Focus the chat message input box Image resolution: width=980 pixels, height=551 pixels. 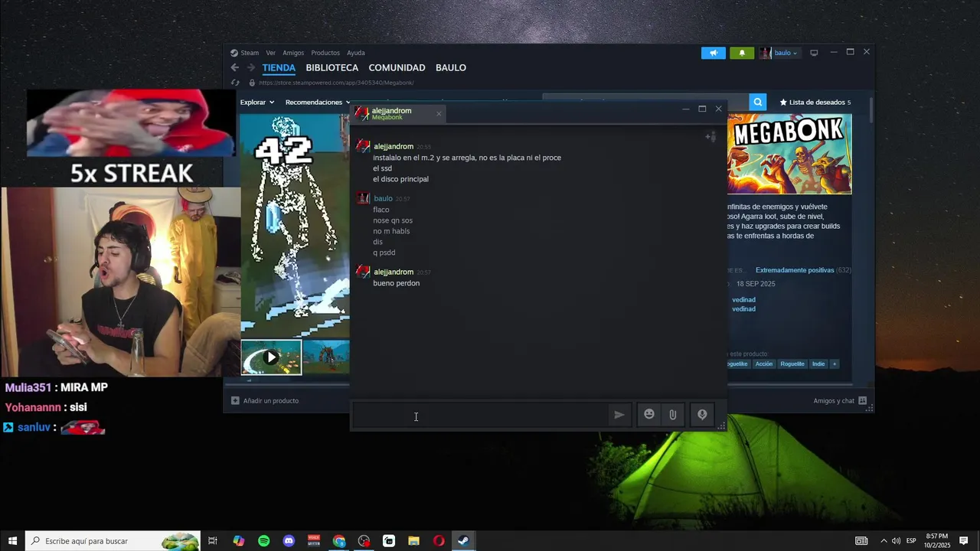click(480, 416)
